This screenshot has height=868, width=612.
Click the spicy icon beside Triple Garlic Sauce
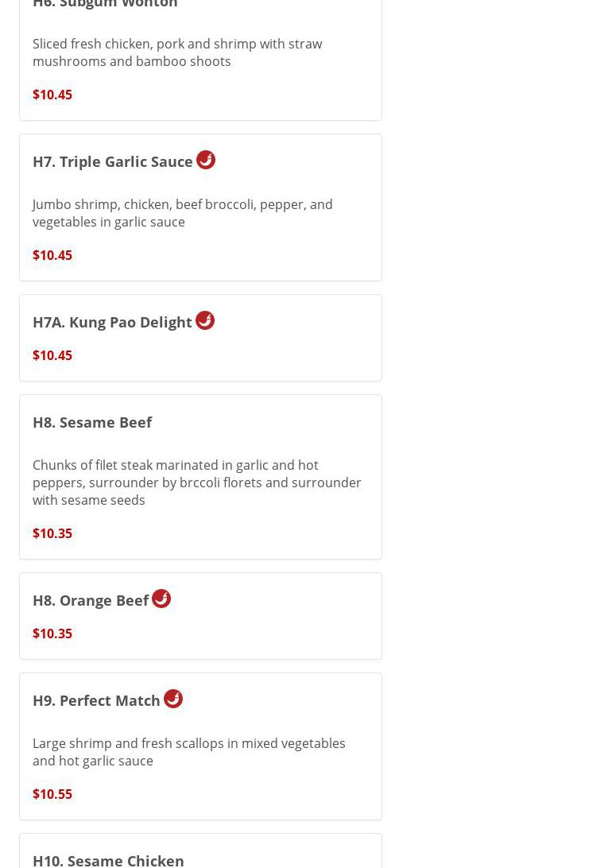206,160
